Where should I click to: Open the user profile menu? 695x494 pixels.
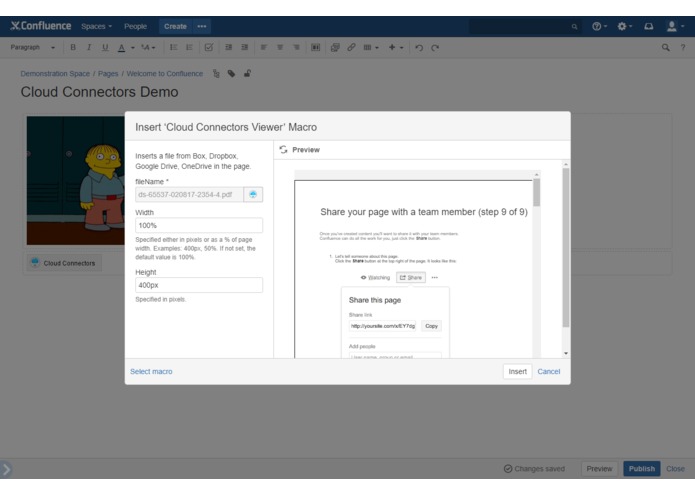pos(675,27)
